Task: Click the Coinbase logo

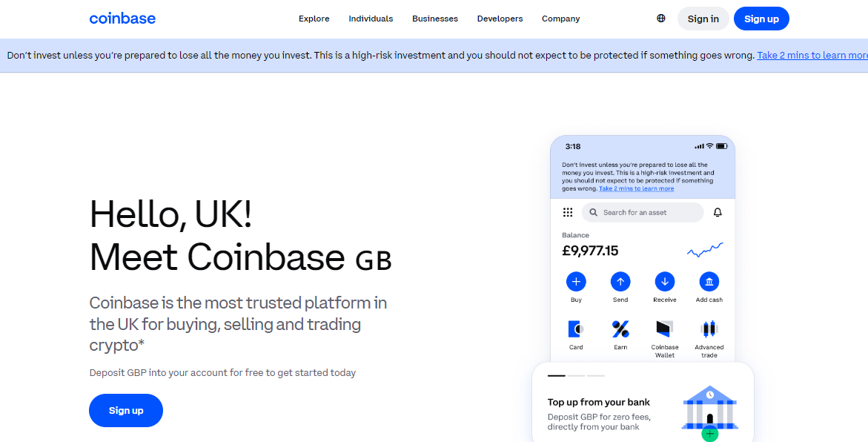Action: coord(122,19)
